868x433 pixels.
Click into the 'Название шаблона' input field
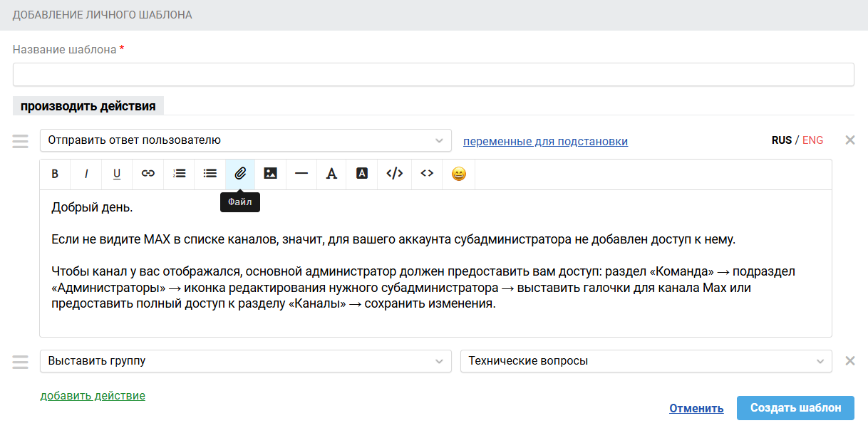coord(433,75)
